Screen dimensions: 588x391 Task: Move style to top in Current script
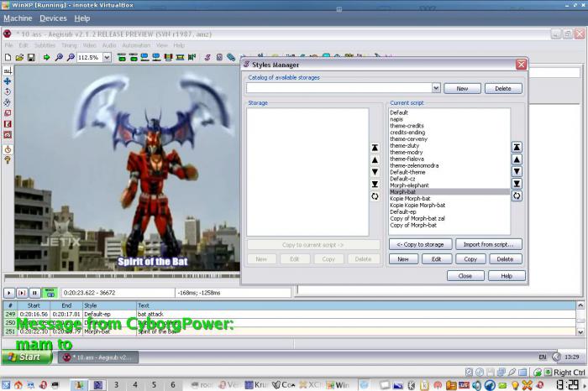tap(517, 147)
